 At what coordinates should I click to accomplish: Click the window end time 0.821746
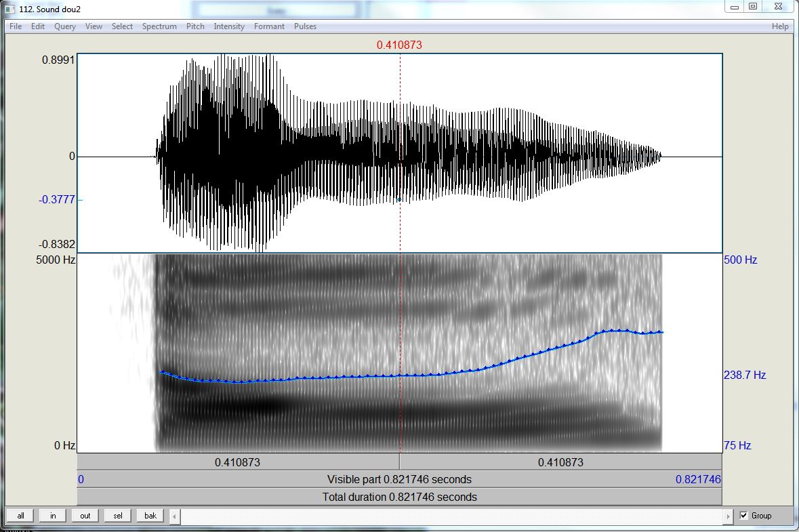tap(698, 480)
